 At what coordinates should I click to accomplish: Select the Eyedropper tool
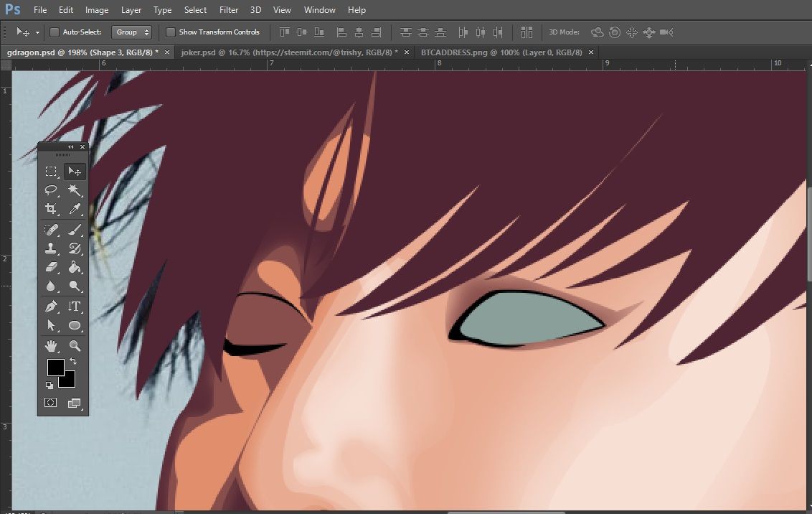tap(75, 209)
